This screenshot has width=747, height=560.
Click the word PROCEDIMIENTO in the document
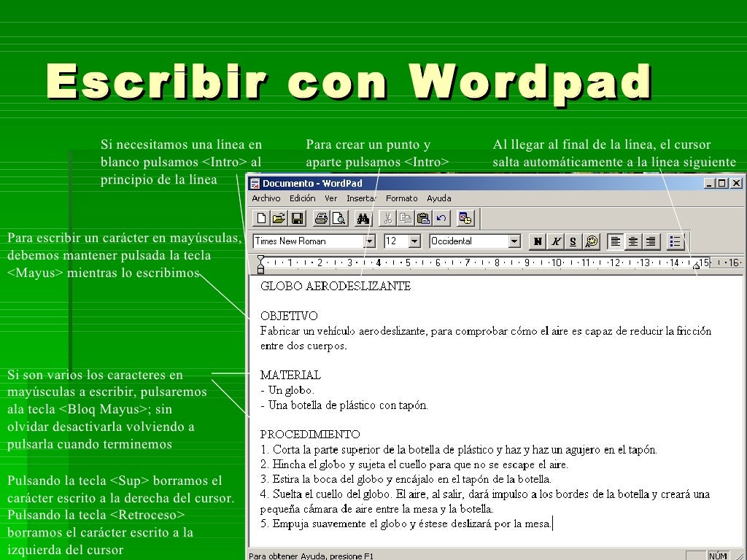click(310, 435)
